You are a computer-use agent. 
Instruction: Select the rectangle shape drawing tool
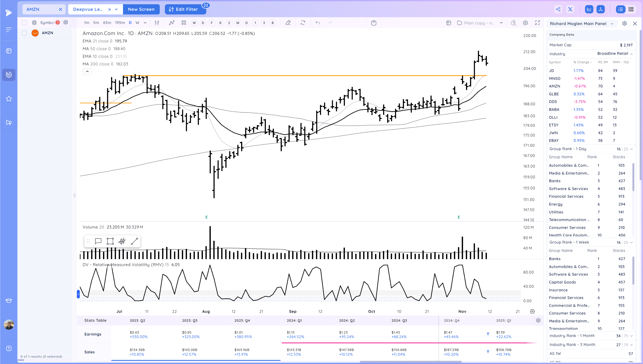110,241
